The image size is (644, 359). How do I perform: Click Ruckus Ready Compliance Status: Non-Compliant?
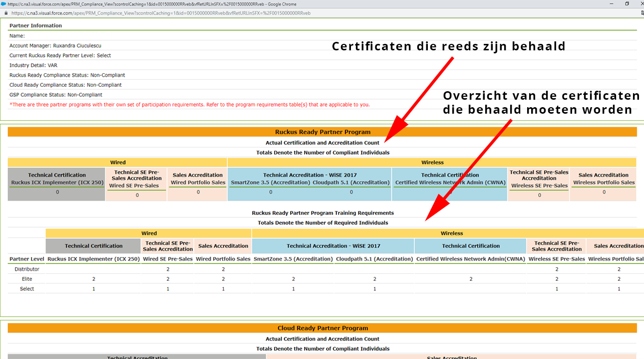67,75
